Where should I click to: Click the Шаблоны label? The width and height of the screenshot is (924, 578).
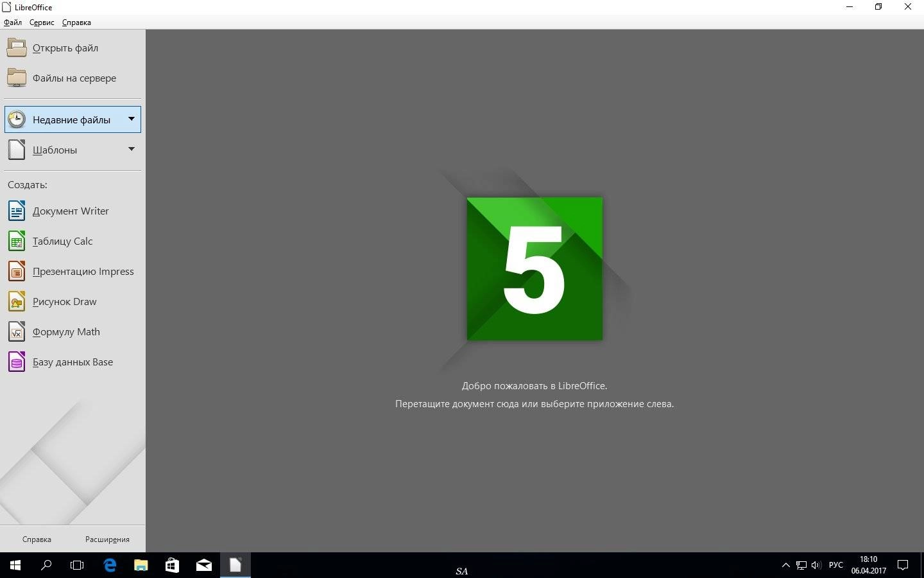point(55,150)
